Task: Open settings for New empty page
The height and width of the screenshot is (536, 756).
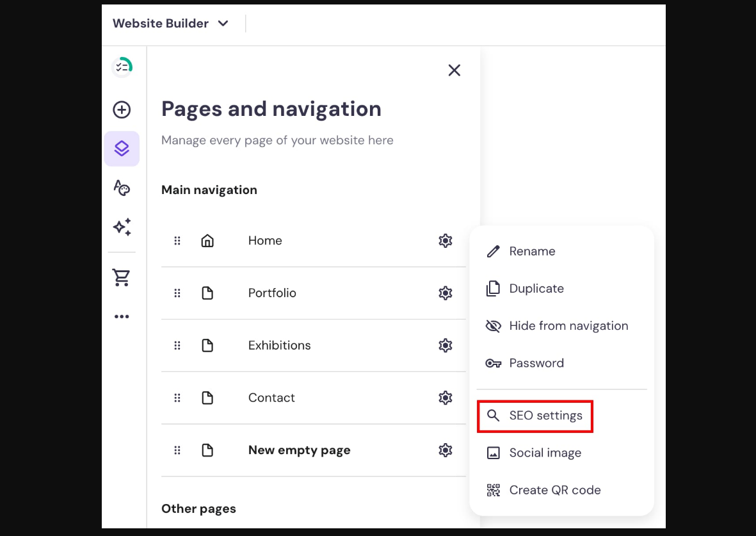Action: click(x=445, y=450)
